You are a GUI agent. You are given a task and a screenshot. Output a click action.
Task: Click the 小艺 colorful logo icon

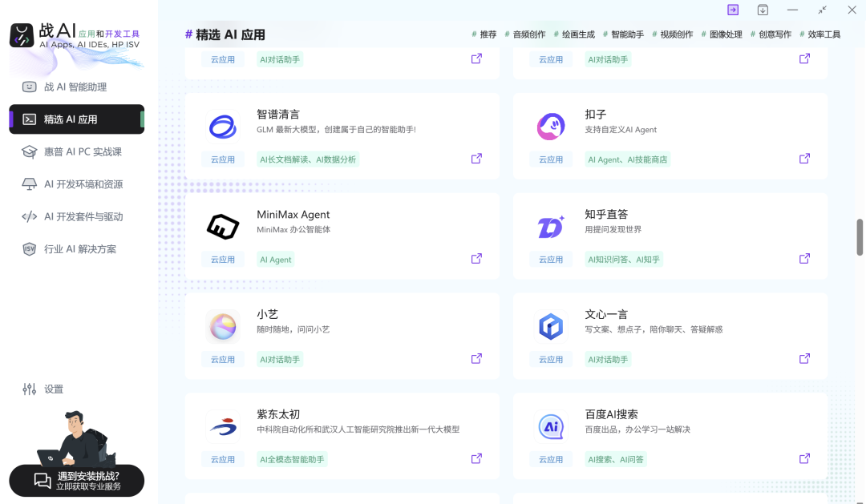tap(222, 325)
